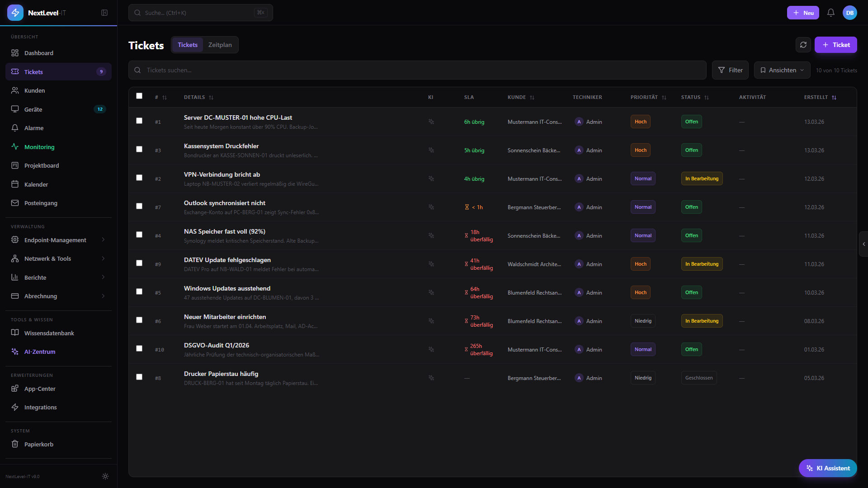Expand the Abrechnung section
This screenshot has width=868, height=488.
tap(41, 296)
